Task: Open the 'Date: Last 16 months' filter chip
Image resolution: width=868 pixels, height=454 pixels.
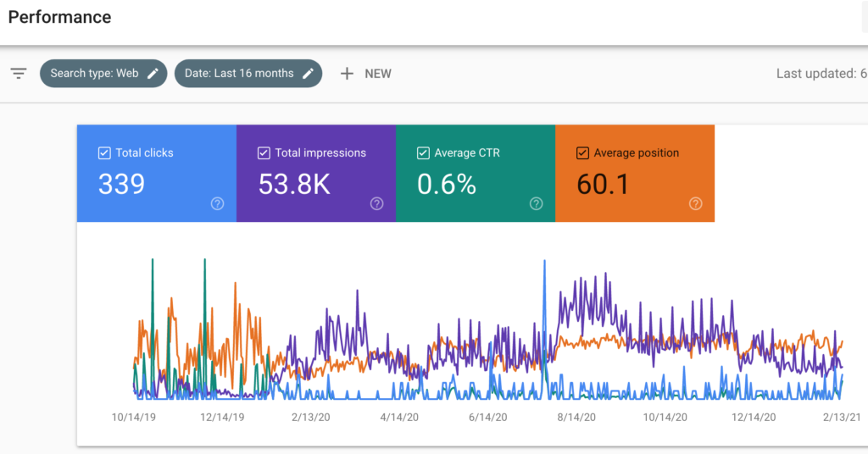Action: [239, 74]
